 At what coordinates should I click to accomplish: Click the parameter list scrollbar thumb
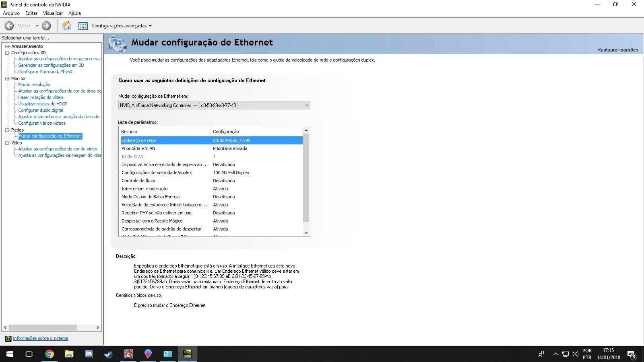coord(306,178)
